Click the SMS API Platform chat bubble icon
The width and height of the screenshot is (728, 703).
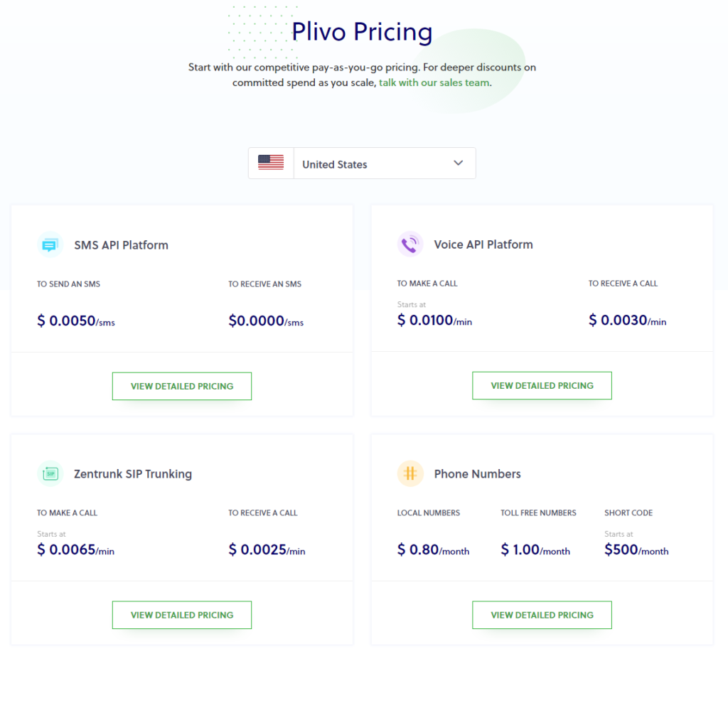pyautogui.click(x=50, y=245)
